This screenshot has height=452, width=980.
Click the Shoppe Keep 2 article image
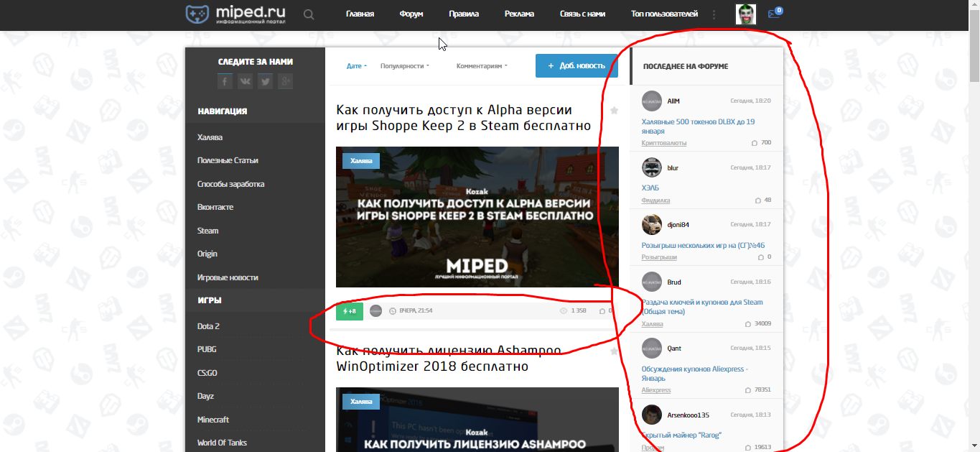point(477,217)
